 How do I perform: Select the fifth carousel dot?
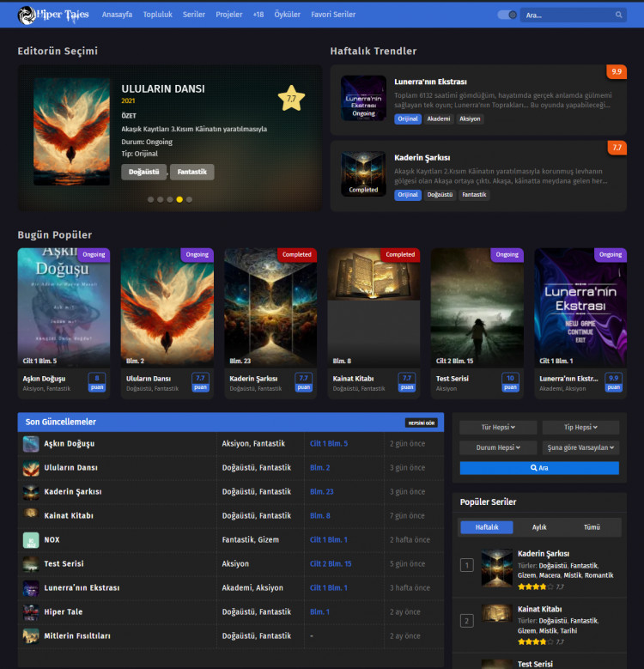(x=189, y=199)
